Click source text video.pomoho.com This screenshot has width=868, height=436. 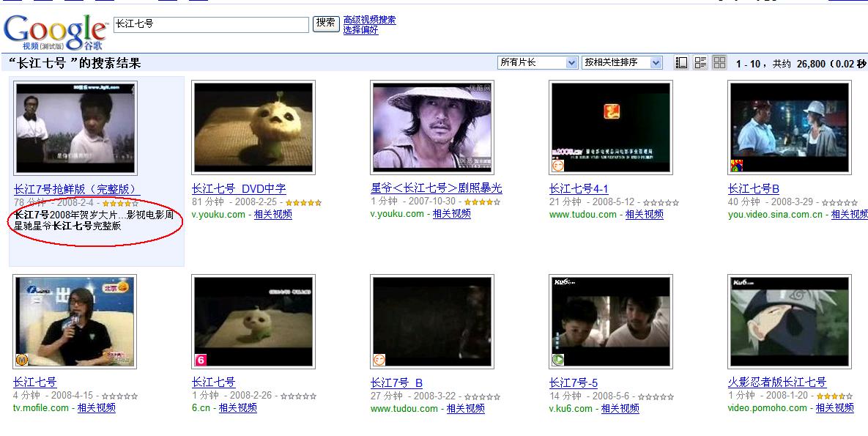767,407
